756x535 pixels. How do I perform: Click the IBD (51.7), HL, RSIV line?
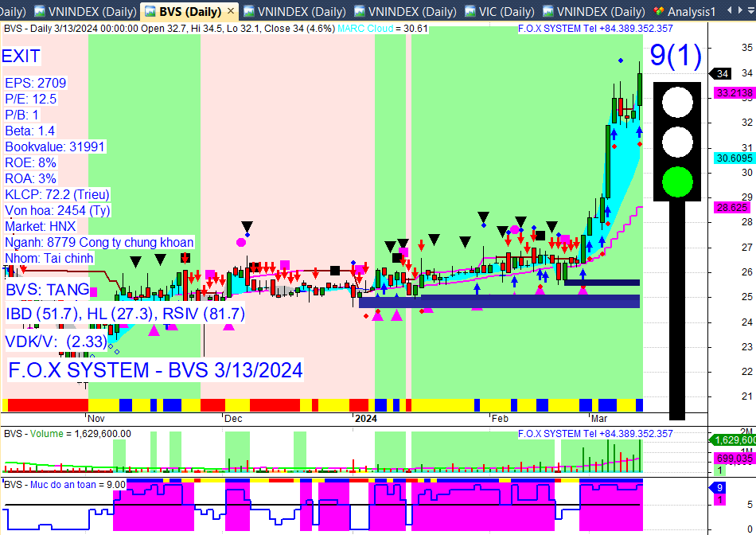(x=126, y=314)
